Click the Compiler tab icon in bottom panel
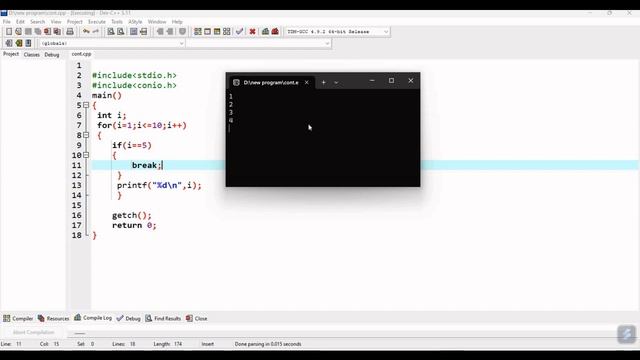 click(x=7, y=318)
